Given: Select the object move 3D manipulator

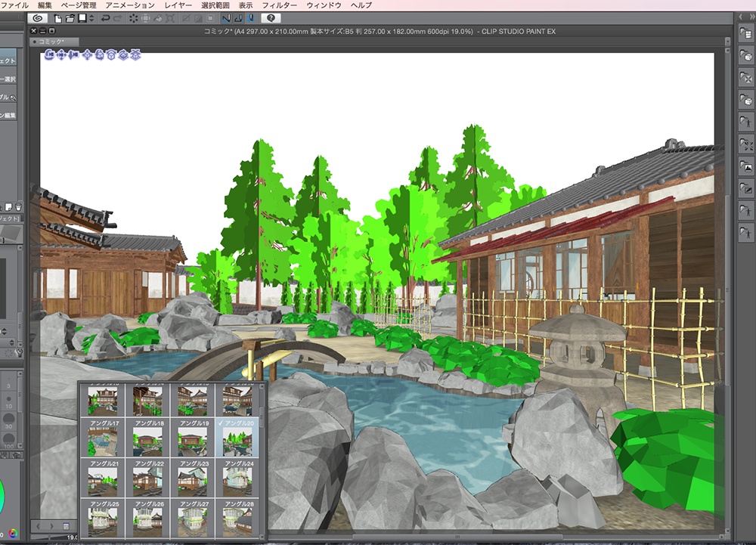Looking at the screenshot, I should [87, 54].
